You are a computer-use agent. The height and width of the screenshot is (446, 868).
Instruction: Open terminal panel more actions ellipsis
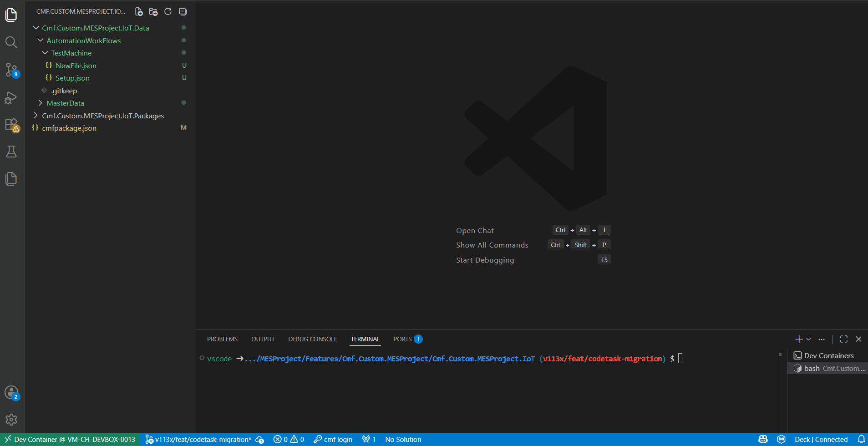tap(822, 339)
